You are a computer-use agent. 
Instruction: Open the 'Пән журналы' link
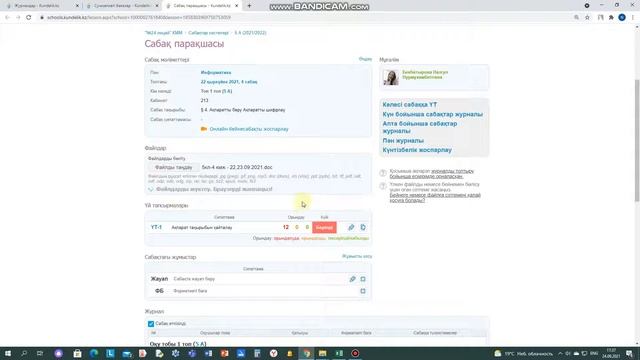(403, 140)
